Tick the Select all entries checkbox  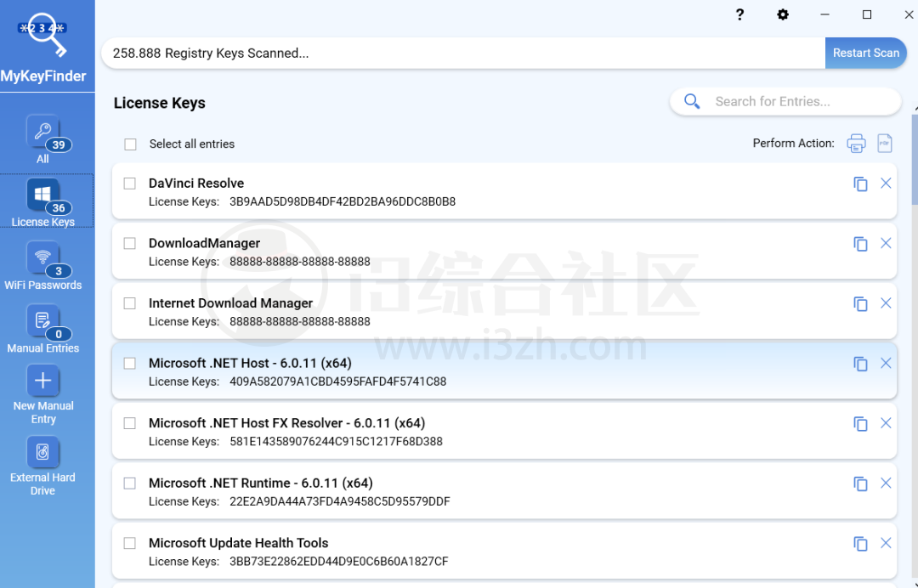[130, 144]
